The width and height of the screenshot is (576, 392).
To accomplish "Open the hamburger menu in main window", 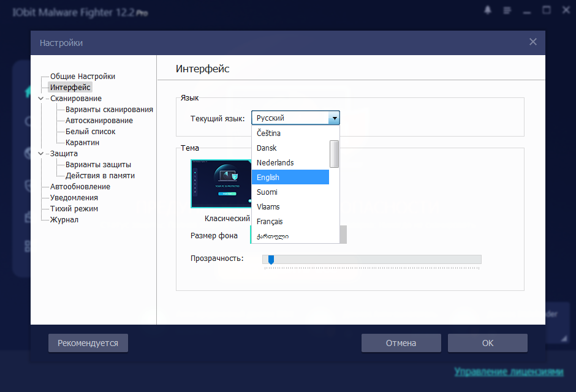I will (507, 10).
